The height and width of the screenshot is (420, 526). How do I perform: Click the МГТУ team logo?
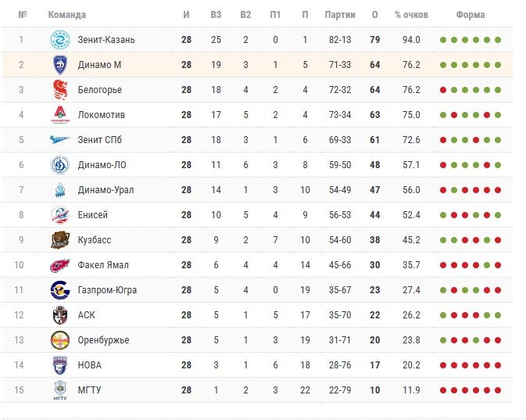click(x=60, y=390)
